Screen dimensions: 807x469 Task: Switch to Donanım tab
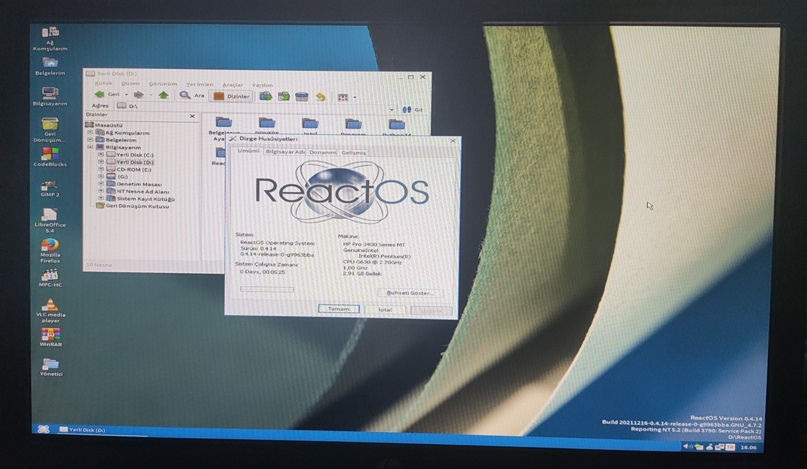[x=323, y=152]
